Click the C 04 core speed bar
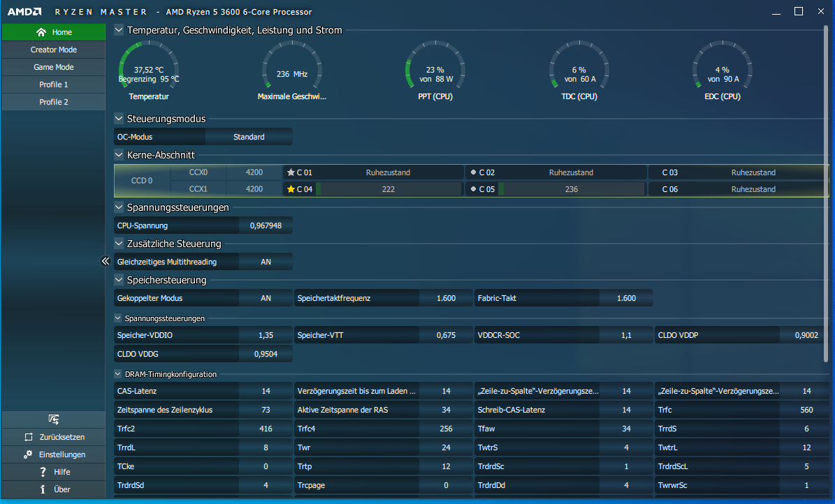The height and width of the screenshot is (504, 835). 389,189
